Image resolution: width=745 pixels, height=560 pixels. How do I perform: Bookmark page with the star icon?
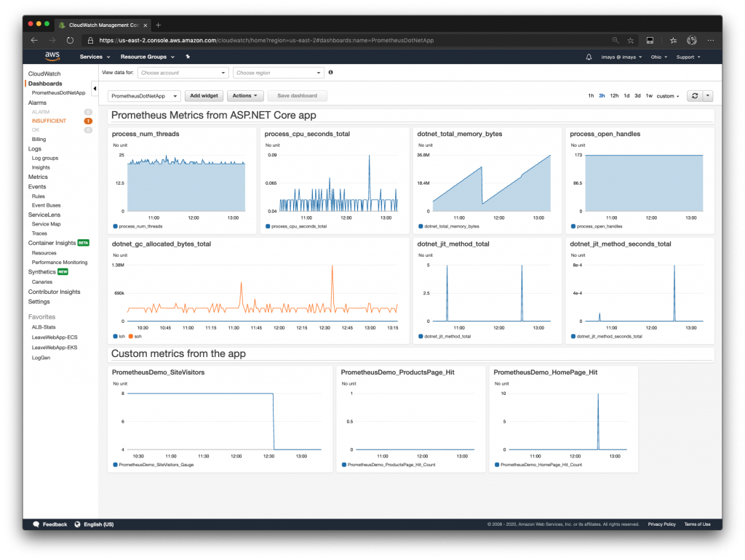[x=631, y=41]
